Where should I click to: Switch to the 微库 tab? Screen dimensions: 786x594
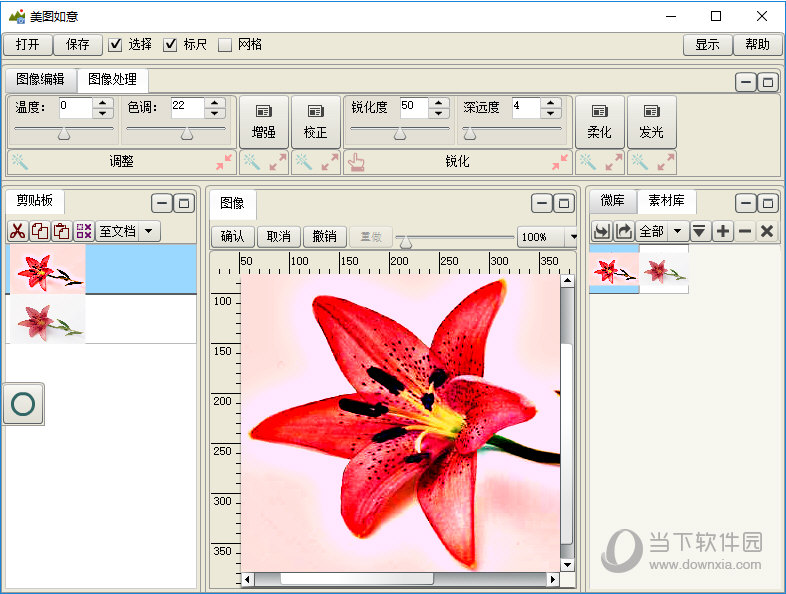[x=612, y=202]
